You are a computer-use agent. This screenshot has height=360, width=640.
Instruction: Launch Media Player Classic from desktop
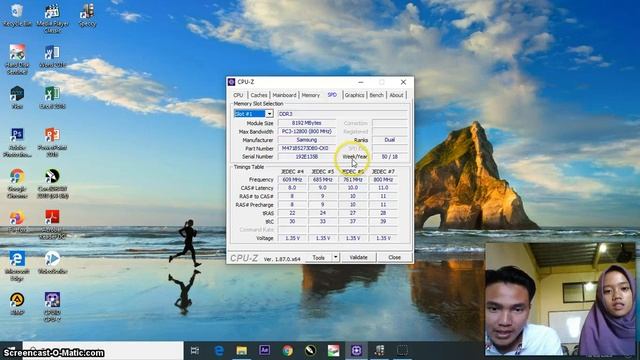coord(52,18)
